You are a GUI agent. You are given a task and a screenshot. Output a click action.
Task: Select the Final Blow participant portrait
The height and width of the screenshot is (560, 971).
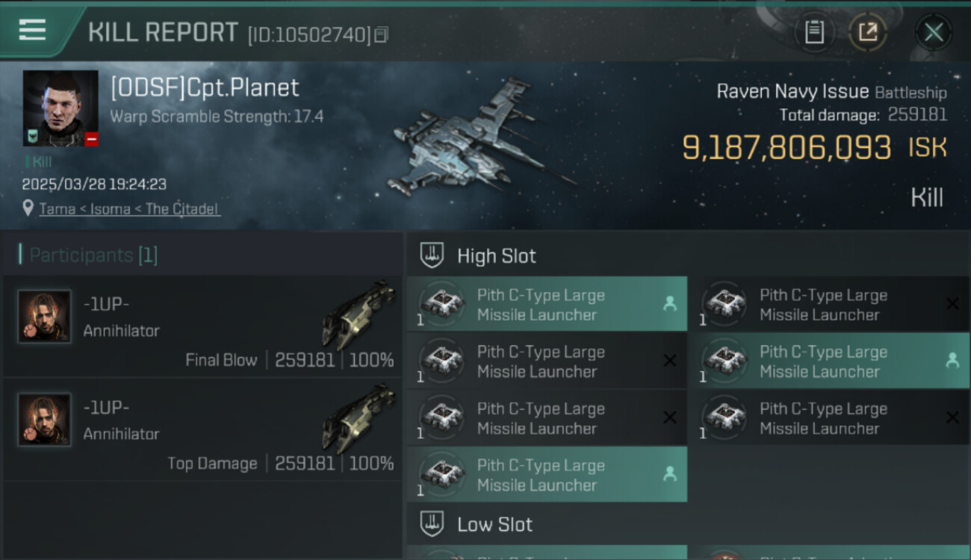click(x=45, y=317)
